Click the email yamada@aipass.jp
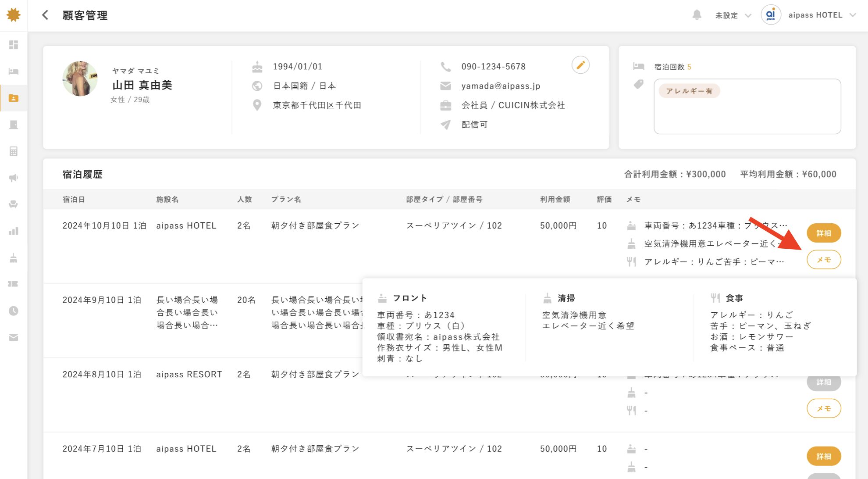868x479 pixels. (501, 86)
